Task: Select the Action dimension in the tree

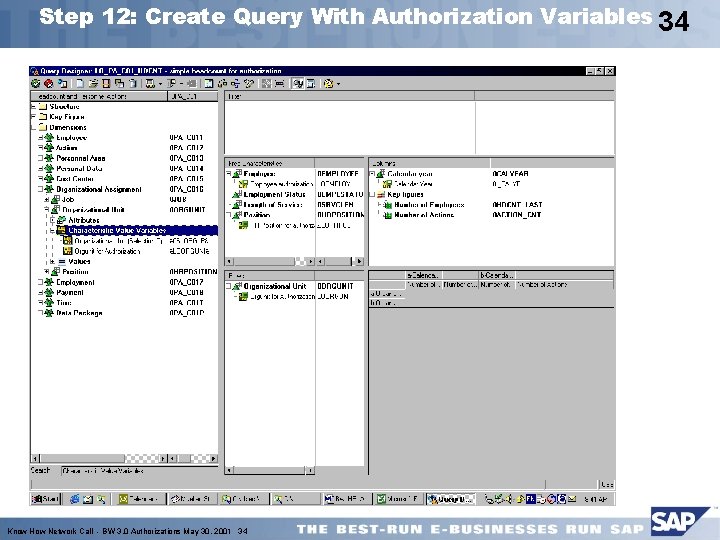Action: click(x=67, y=148)
